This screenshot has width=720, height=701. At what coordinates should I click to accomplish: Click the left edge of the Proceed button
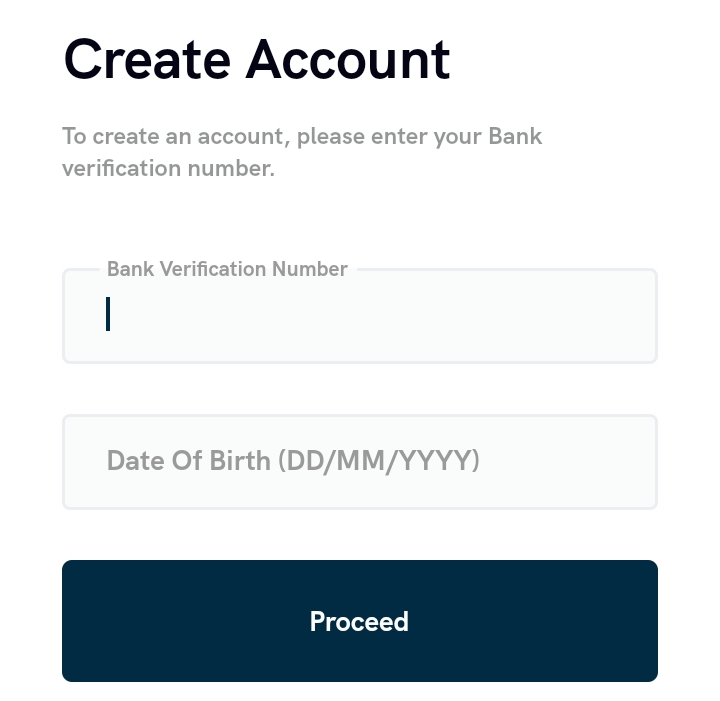[x=80, y=621]
